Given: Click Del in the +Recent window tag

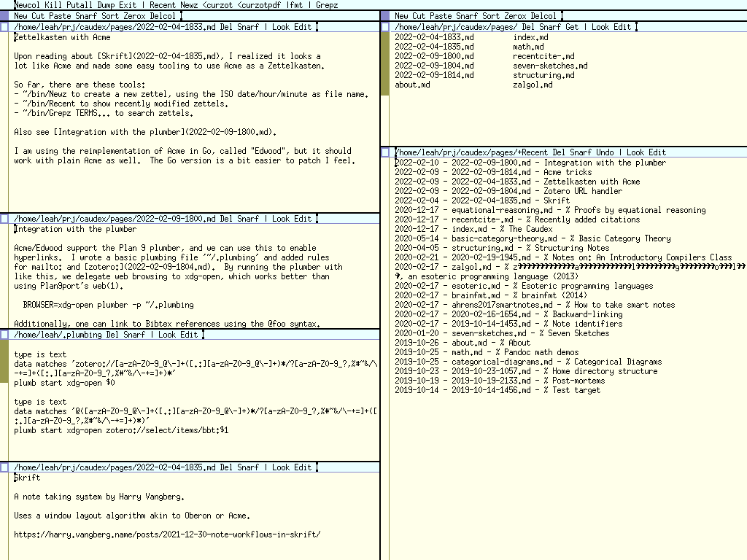Looking at the screenshot, I should point(559,152).
